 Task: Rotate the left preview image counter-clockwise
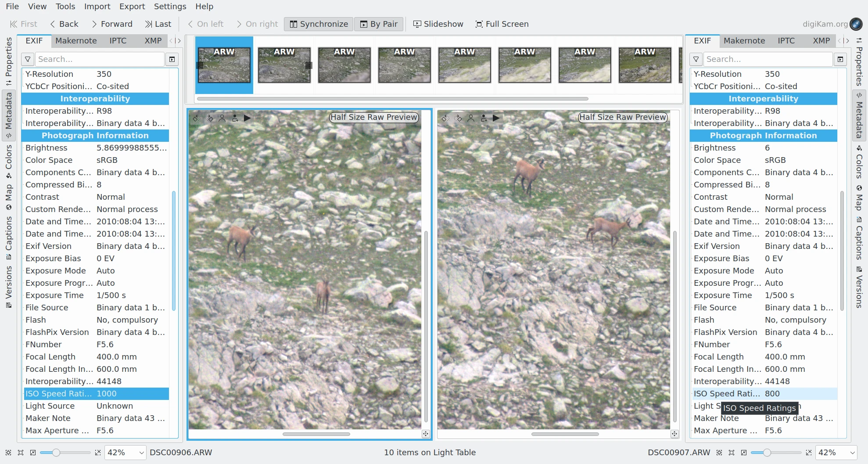[197, 118]
